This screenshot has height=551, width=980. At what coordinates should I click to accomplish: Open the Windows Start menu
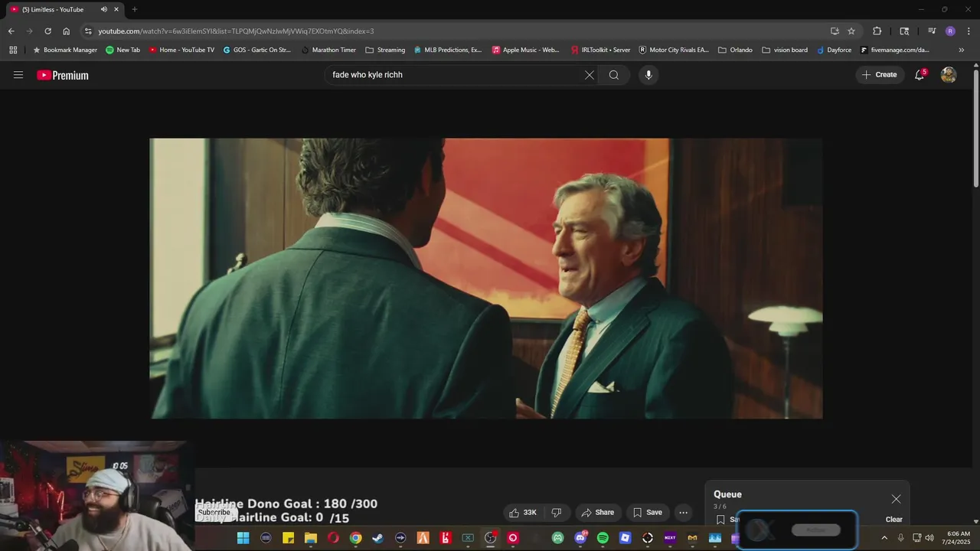243,538
